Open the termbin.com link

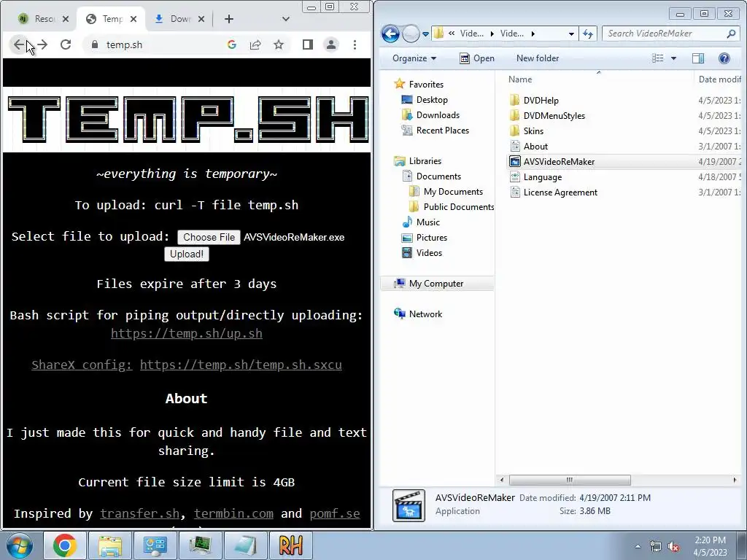(234, 513)
